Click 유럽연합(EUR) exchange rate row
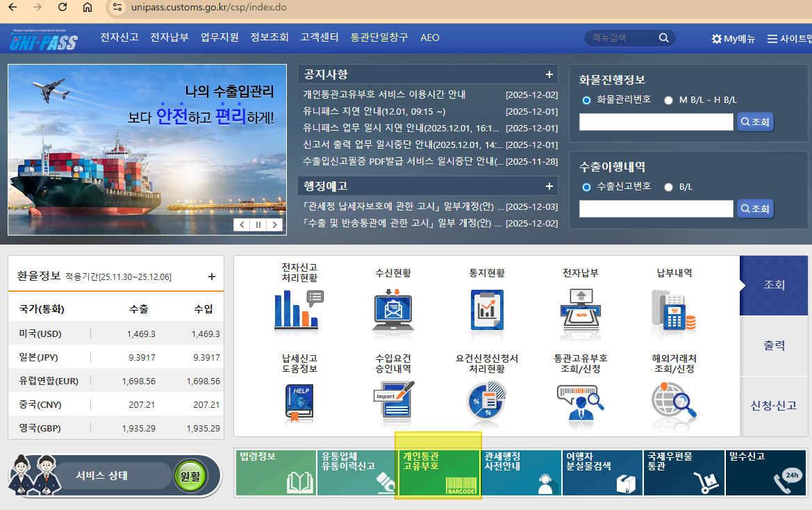 (x=116, y=381)
